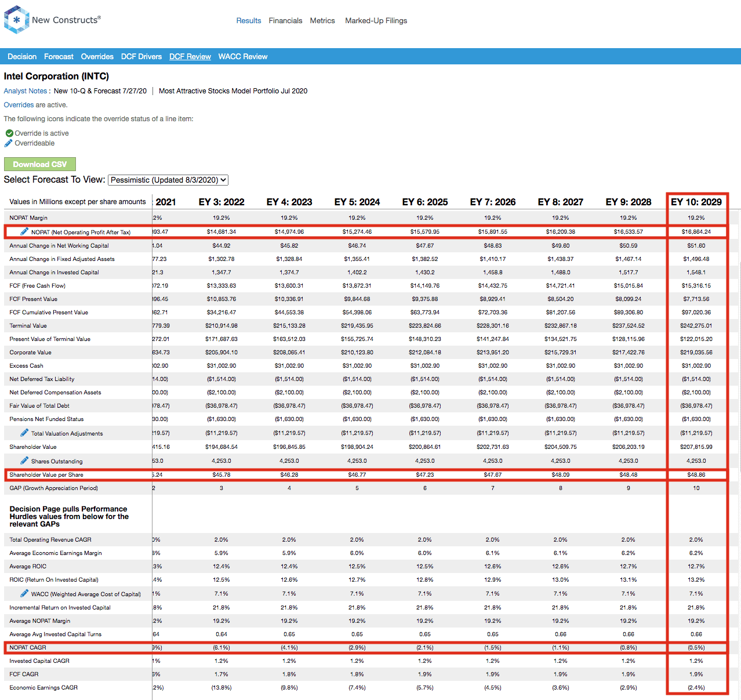This screenshot has height=700, width=741.
Task: Click the (13.8%) Economic Earnings CAGR cell
Action: tap(221, 688)
